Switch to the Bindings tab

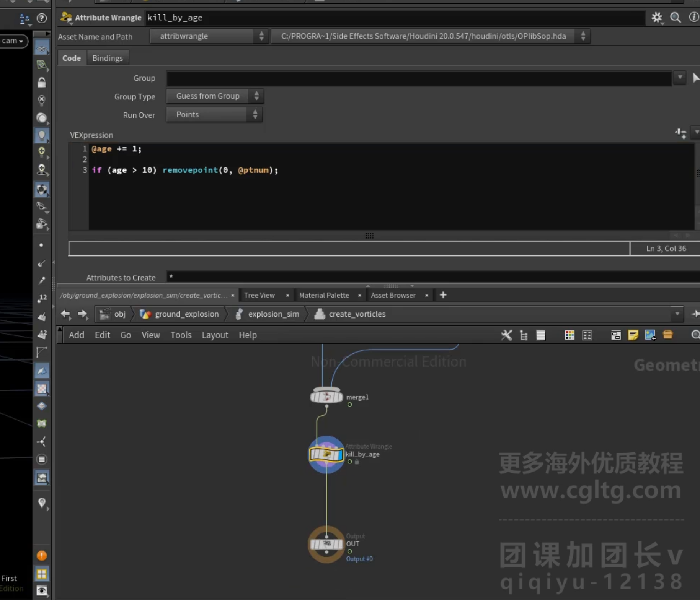(108, 58)
